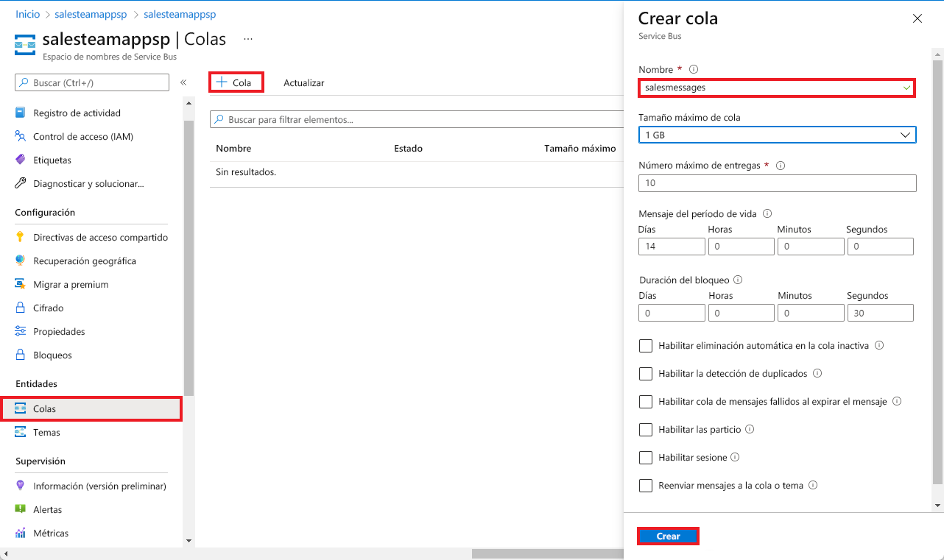Click the Nombre queue name field
Image resolution: width=944 pixels, height=560 pixels.
pos(777,87)
